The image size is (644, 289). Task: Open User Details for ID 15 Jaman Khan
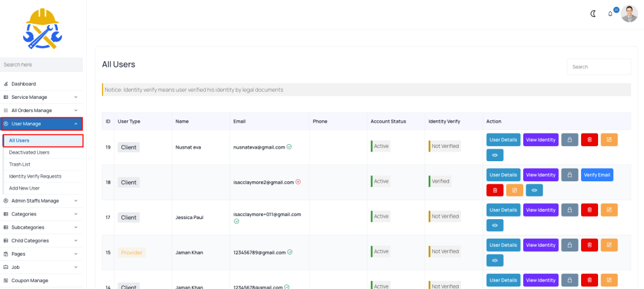pyautogui.click(x=504, y=245)
